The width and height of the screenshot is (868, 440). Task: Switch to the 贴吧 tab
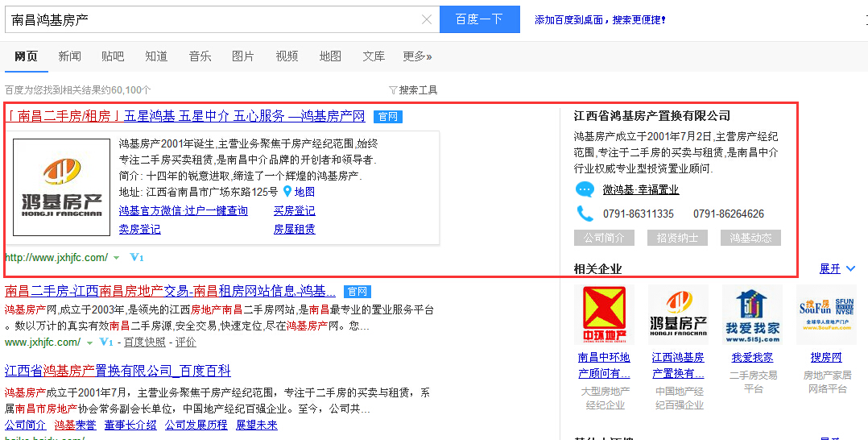(113, 56)
